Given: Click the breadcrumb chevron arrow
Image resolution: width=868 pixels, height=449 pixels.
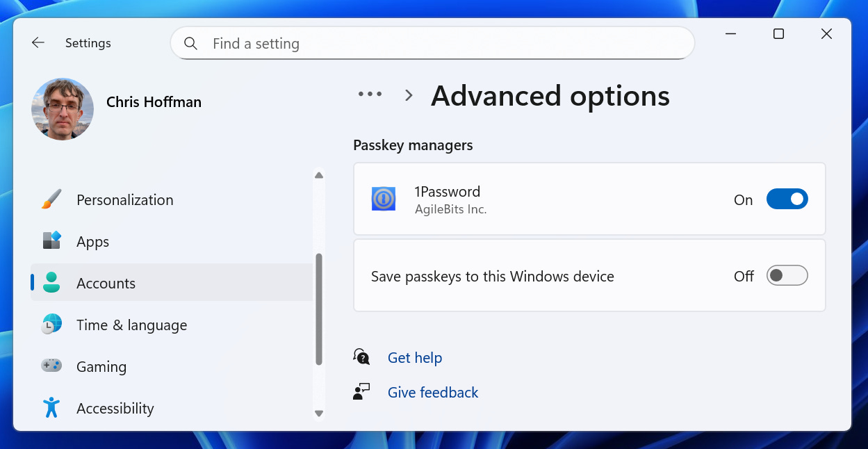Looking at the screenshot, I should pyautogui.click(x=408, y=95).
